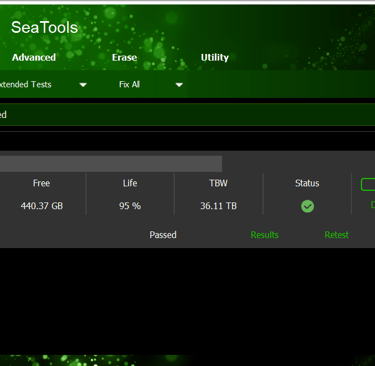Click the Retest link
375x366 pixels.
tap(336, 235)
